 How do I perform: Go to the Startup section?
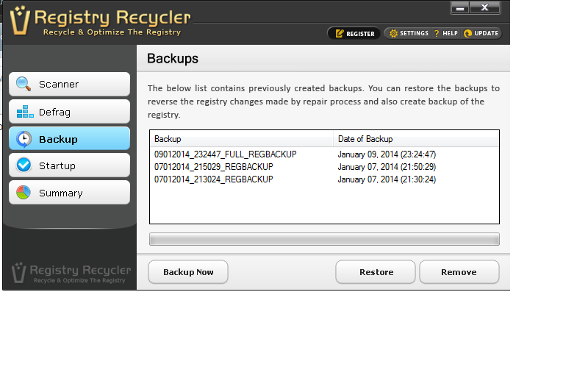(x=69, y=165)
